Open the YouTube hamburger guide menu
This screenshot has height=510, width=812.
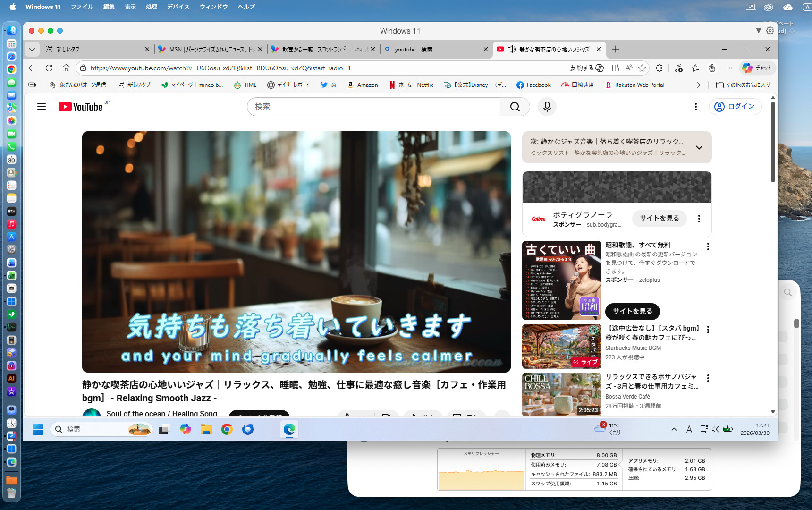[x=42, y=107]
